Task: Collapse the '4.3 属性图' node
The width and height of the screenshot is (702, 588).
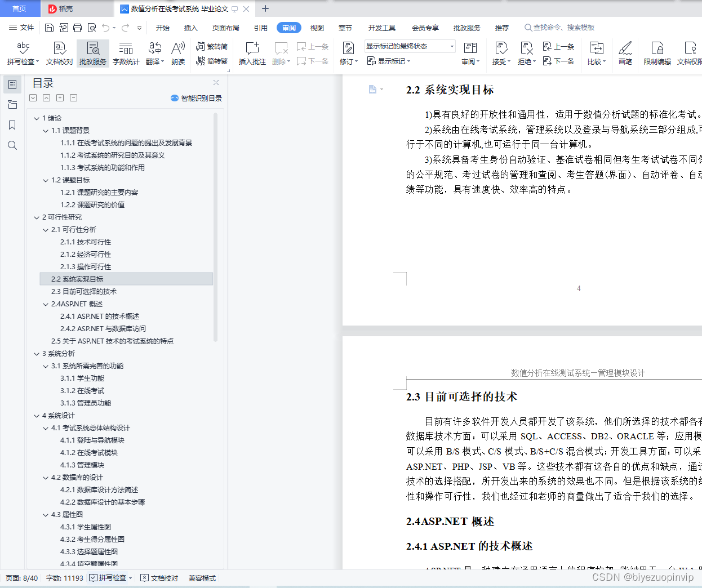Action: coord(46,515)
